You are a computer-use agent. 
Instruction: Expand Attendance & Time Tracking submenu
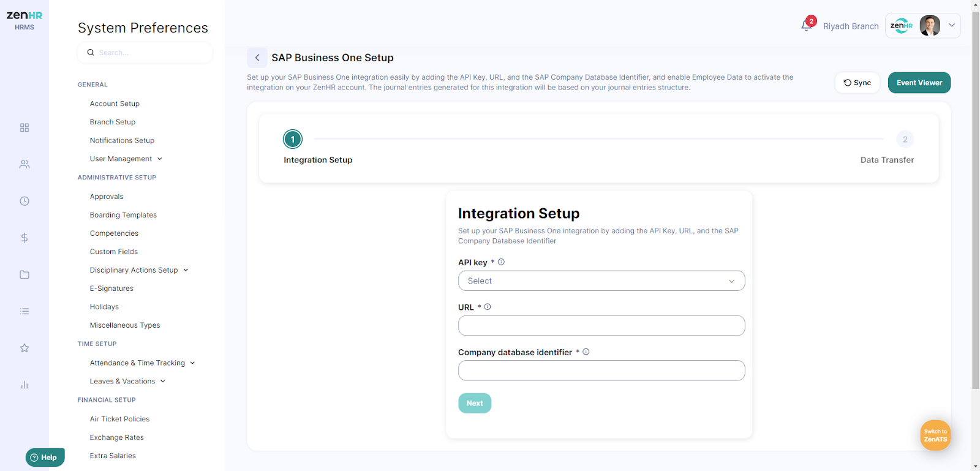142,363
